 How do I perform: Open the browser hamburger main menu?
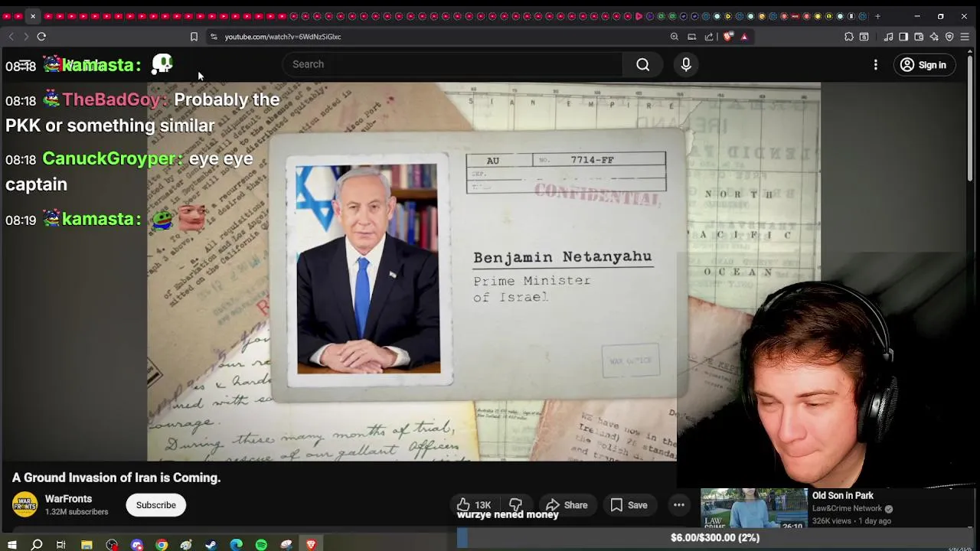click(965, 36)
